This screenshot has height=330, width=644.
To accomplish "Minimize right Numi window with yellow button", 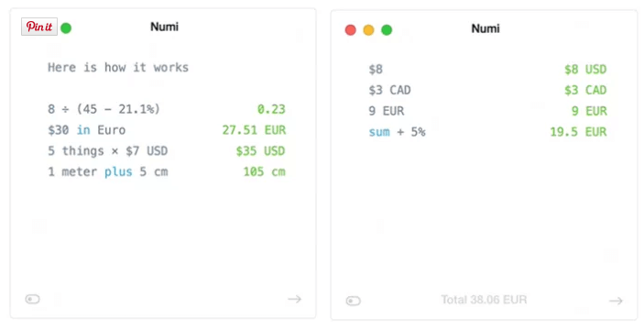I will tap(368, 30).
